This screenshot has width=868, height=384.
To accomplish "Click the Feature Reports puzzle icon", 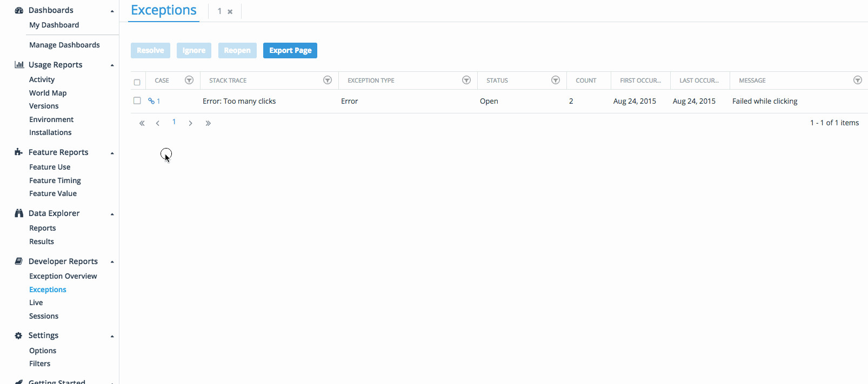I will (19, 152).
